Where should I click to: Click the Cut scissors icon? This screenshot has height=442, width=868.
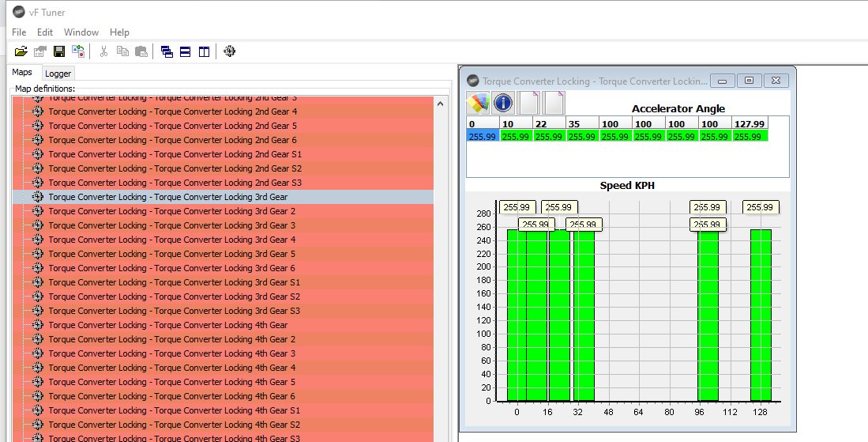(103, 51)
